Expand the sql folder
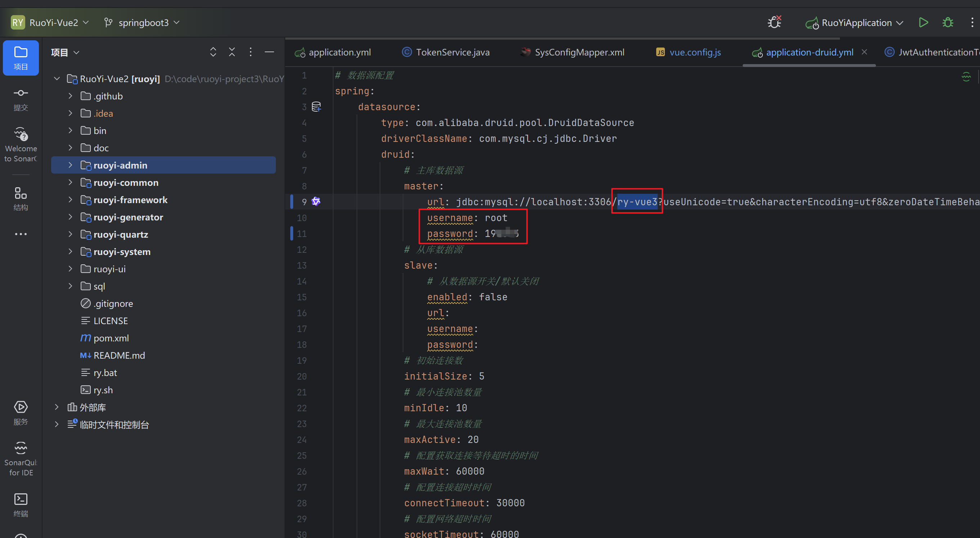Screen dimensions: 980x538 pyautogui.click(x=70, y=286)
